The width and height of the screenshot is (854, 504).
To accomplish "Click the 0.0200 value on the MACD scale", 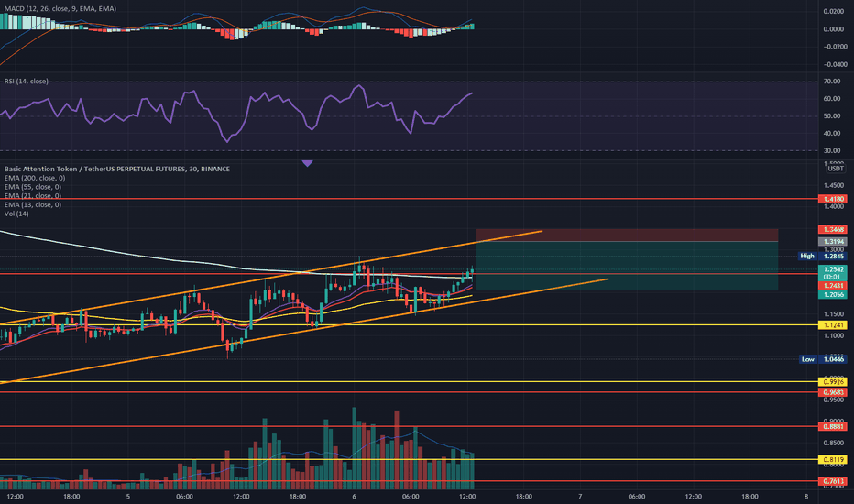I will (833, 11).
